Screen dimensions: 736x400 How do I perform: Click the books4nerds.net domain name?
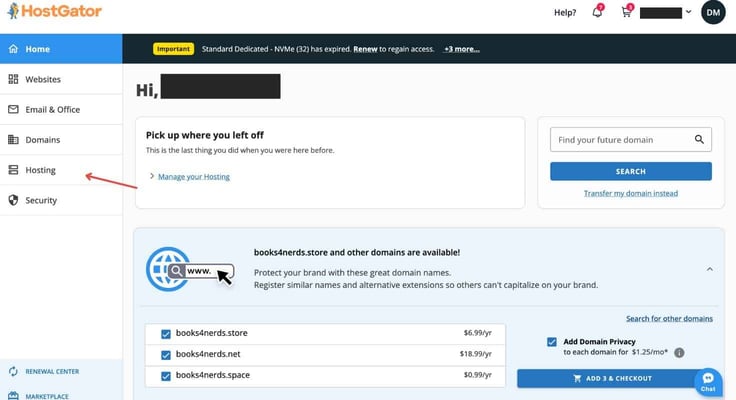point(208,354)
